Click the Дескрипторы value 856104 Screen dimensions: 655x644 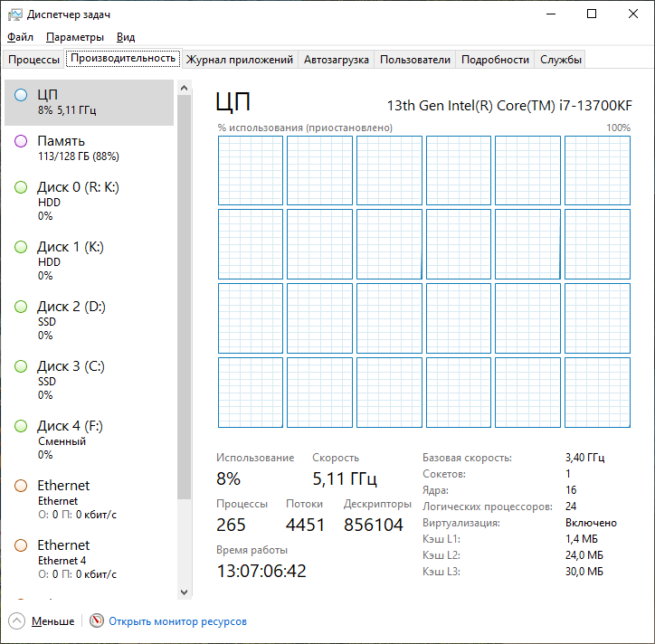click(373, 525)
